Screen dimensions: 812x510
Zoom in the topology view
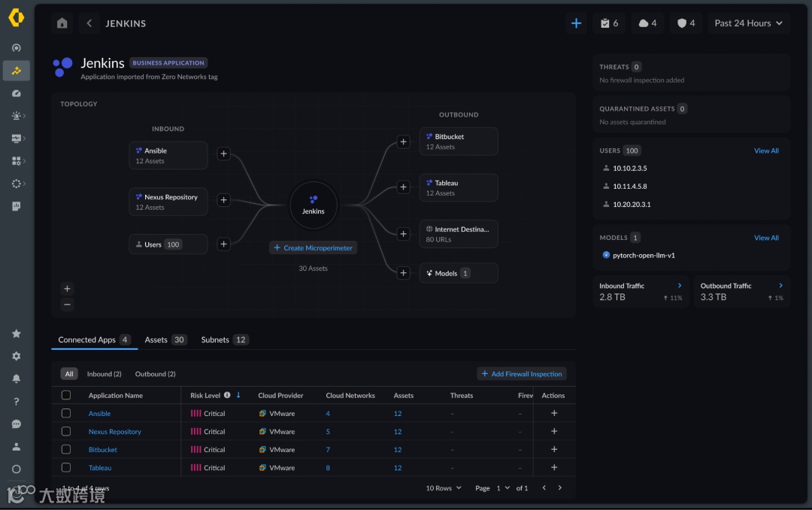[67, 289]
